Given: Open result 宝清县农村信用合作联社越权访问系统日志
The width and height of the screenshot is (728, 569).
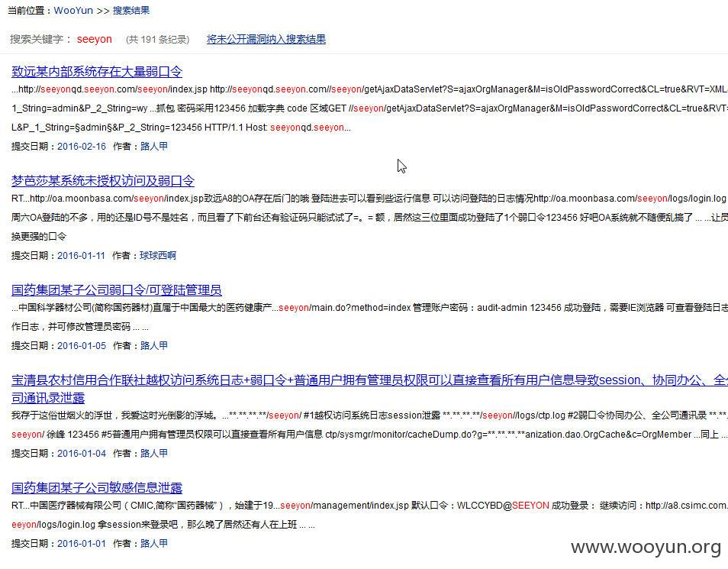Looking at the screenshot, I should pos(369,389).
